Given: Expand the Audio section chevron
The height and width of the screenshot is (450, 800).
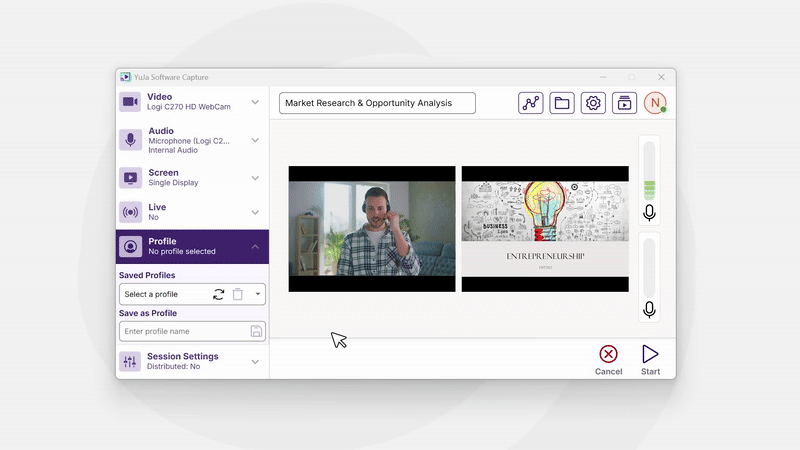Looking at the screenshot, I should pyautogui.click(x=255, y=140).
